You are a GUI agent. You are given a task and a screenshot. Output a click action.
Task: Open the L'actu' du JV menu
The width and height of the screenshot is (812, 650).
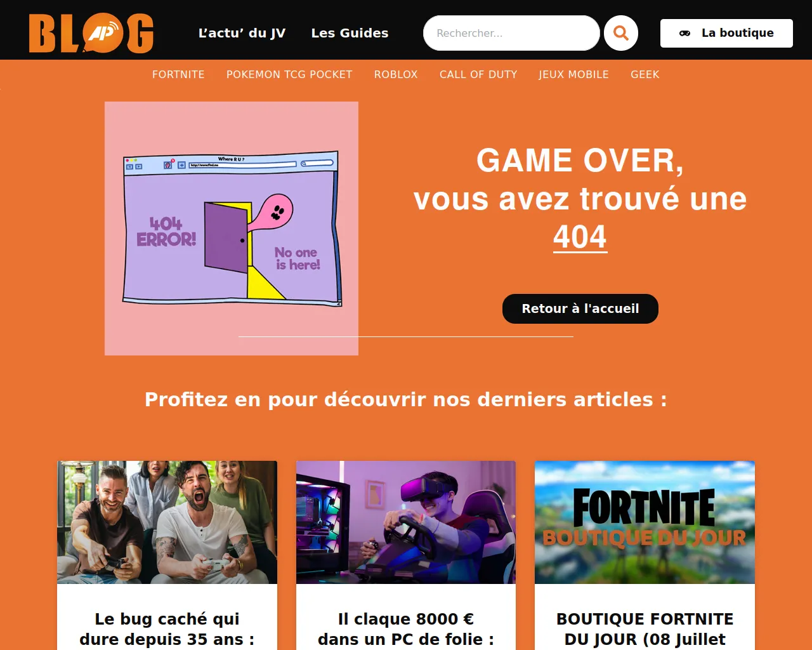pos(242,33)
